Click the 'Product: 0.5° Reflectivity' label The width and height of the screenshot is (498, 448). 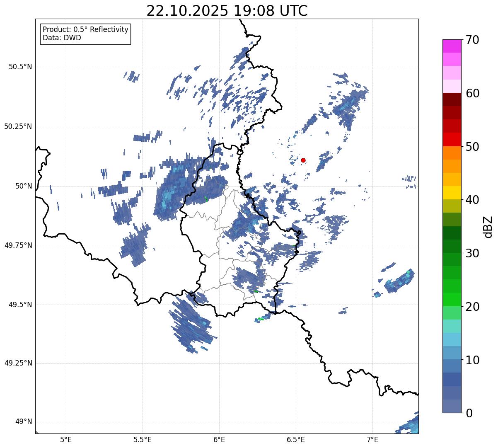[85, 30]
